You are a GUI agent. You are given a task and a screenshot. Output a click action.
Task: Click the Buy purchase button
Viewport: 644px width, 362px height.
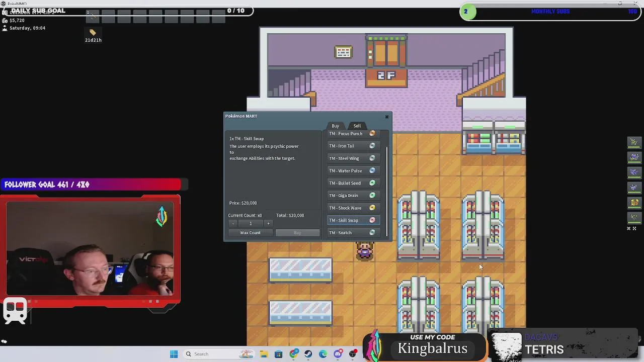coord(297,233)
